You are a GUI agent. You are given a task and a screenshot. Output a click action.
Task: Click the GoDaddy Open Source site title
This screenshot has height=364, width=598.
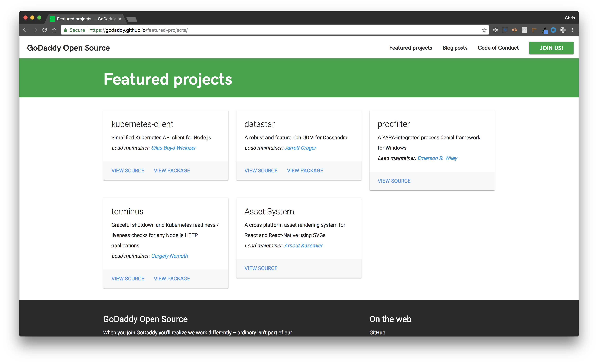pyautogui.click(x=68, y=48)
